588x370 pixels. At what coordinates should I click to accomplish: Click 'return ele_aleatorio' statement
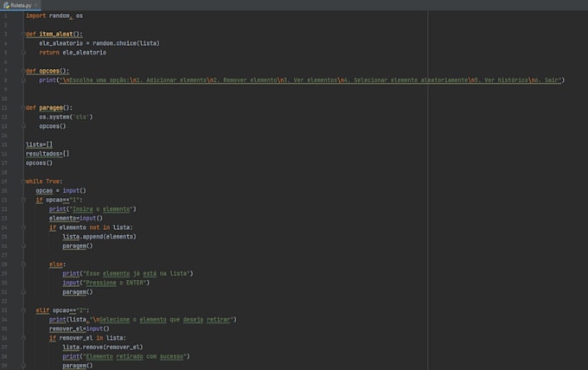coord(73,53)
